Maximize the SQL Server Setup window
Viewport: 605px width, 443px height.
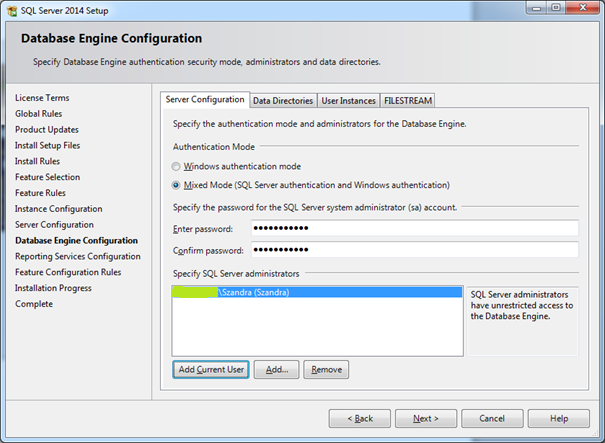point(556,8)
